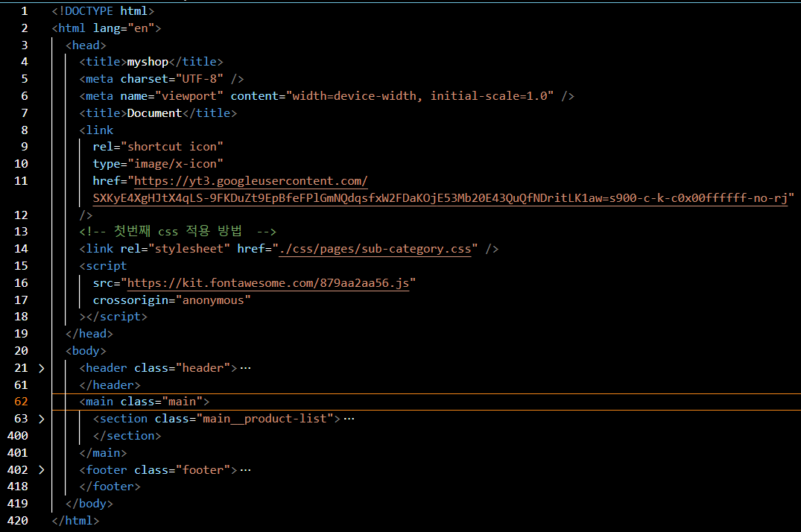Click line number 11

[x=21, y=181]
